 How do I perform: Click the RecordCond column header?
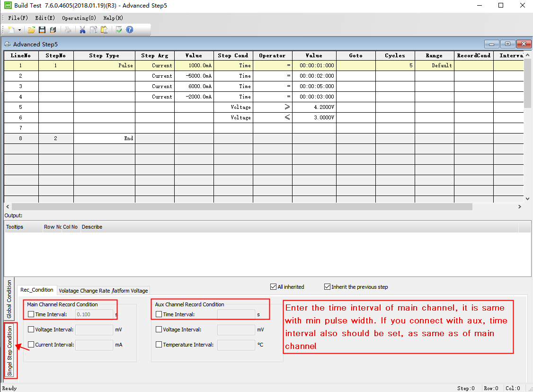click(473, 56)
